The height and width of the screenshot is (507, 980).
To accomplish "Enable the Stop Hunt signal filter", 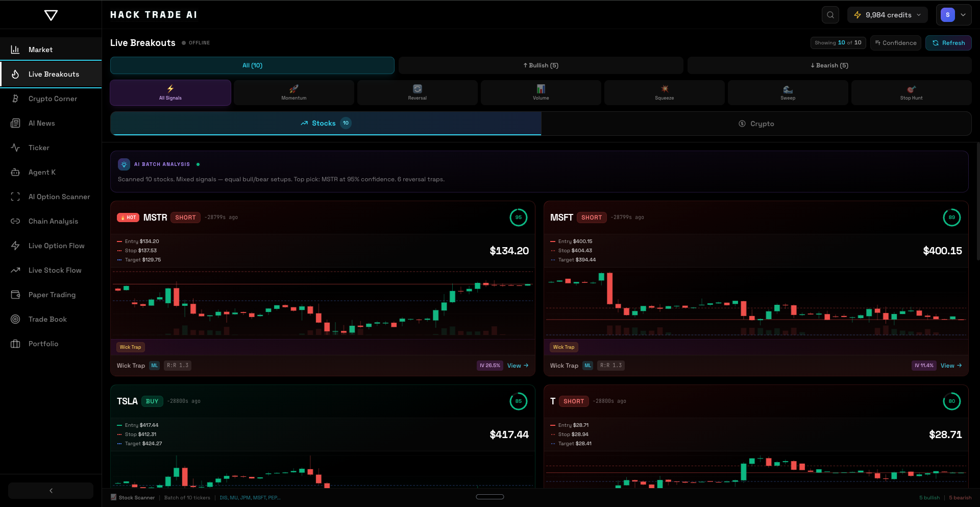I will coord(911,92).
